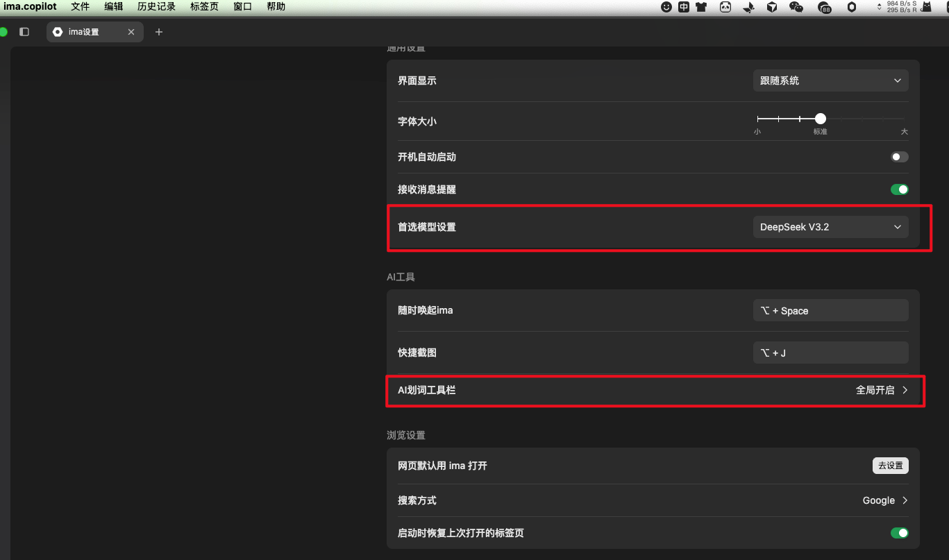Click the 去设置 button
The image size is (949, 560).
(x=890, y=466)
